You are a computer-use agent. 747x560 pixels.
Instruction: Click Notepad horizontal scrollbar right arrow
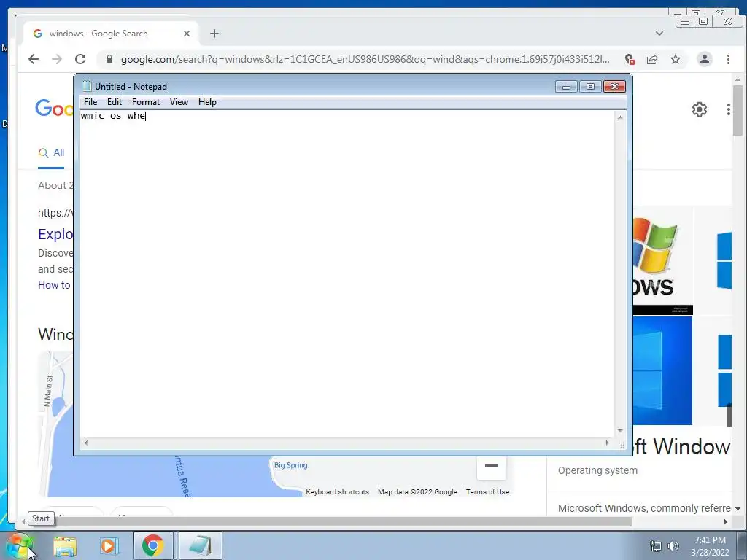click(x=607, y=443)
